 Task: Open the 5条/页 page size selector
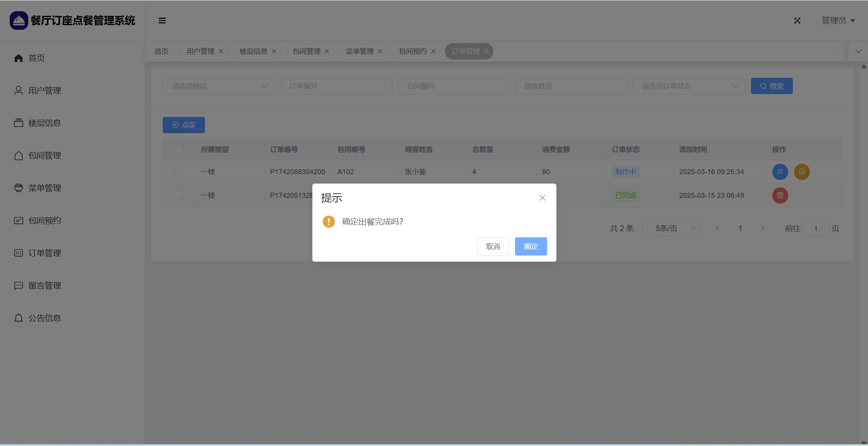tap(671, 229)
